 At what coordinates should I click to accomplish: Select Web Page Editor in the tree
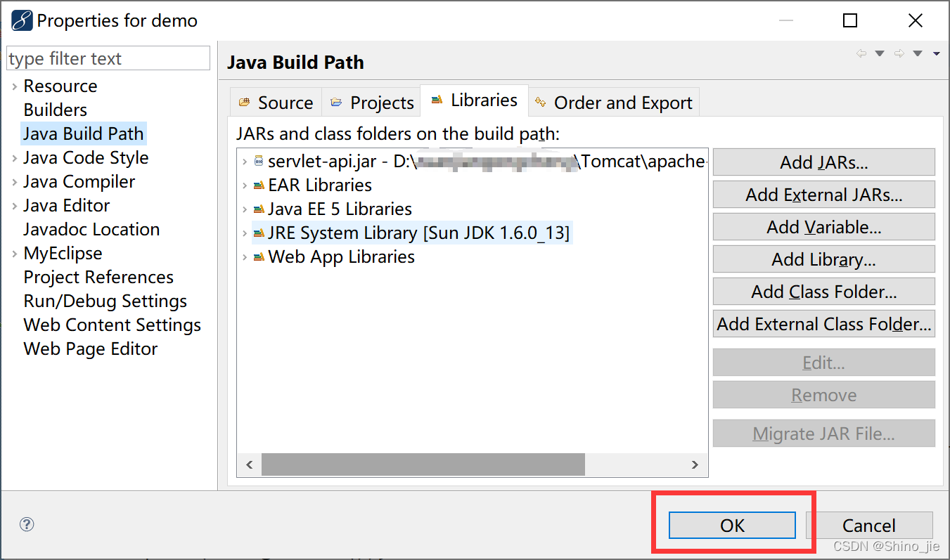click(91, 349)
